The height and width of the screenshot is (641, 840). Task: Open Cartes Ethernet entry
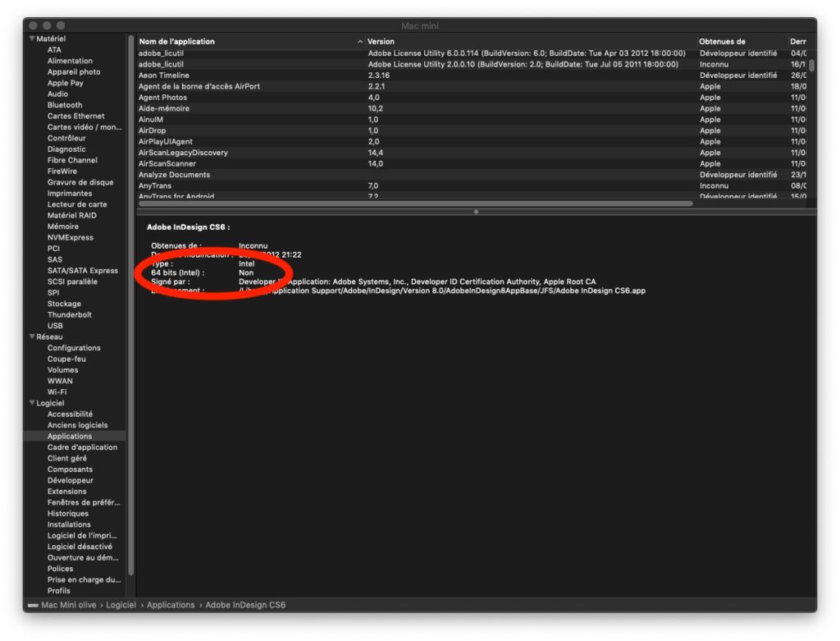tap(75, 116)
